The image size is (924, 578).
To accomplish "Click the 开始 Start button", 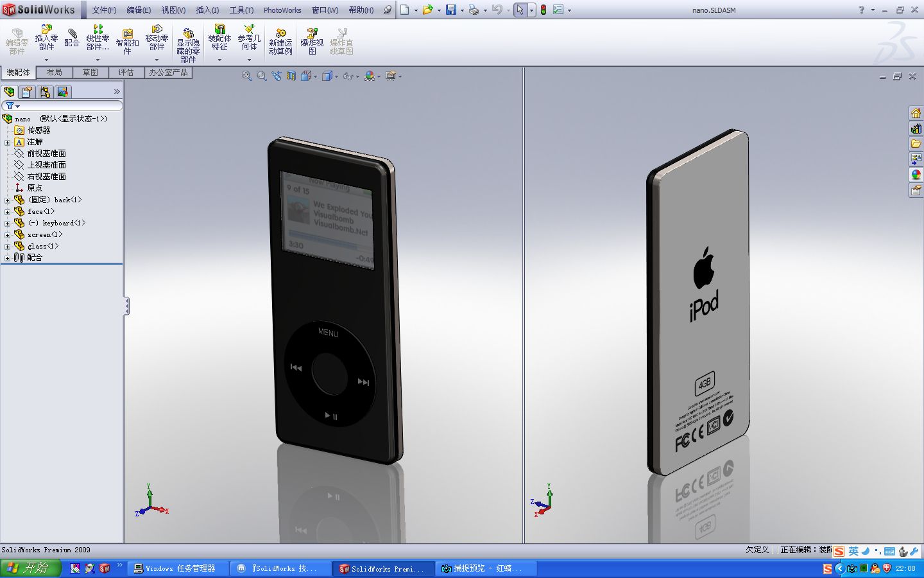I will (x=30, y=568).
